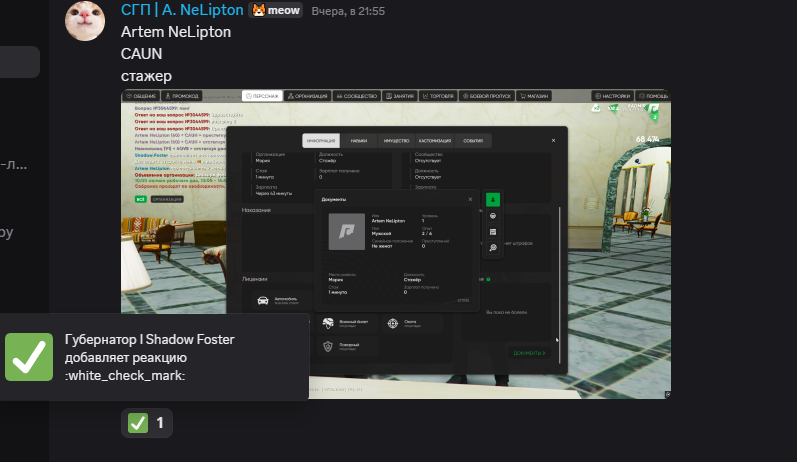Open the СГП | A. NeLipton username profile
Screen dimensions: 797x462
click(182, 10)
